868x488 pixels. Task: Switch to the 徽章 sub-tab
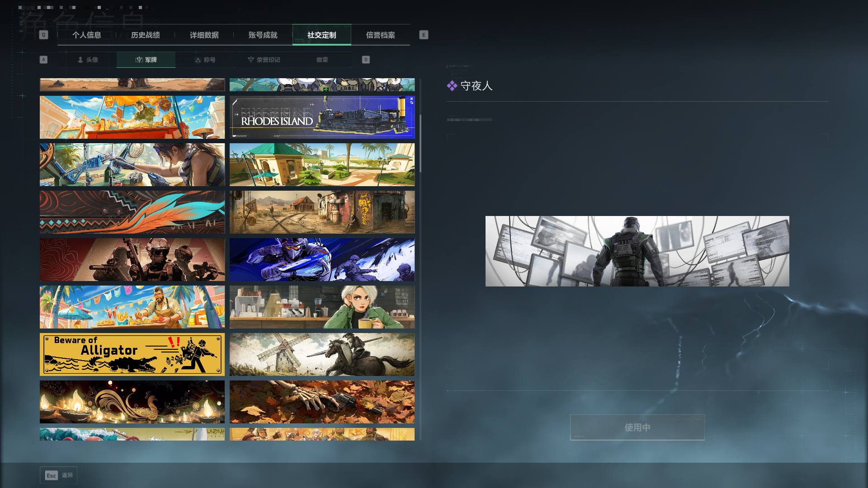pos(322,60)
